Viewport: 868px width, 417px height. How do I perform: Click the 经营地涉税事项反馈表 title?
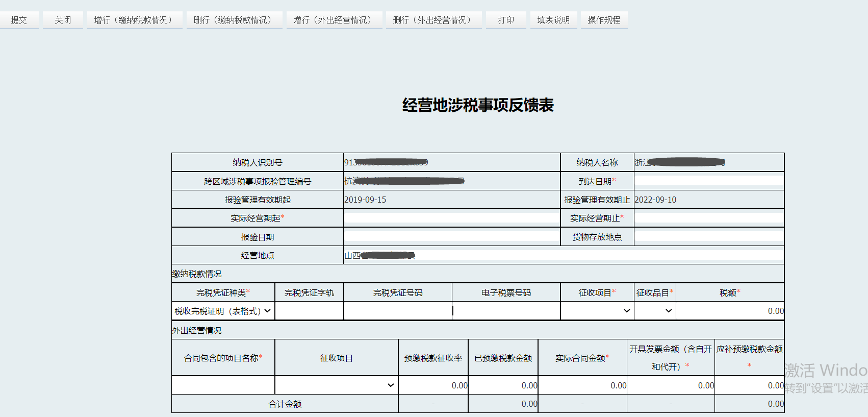478,105
